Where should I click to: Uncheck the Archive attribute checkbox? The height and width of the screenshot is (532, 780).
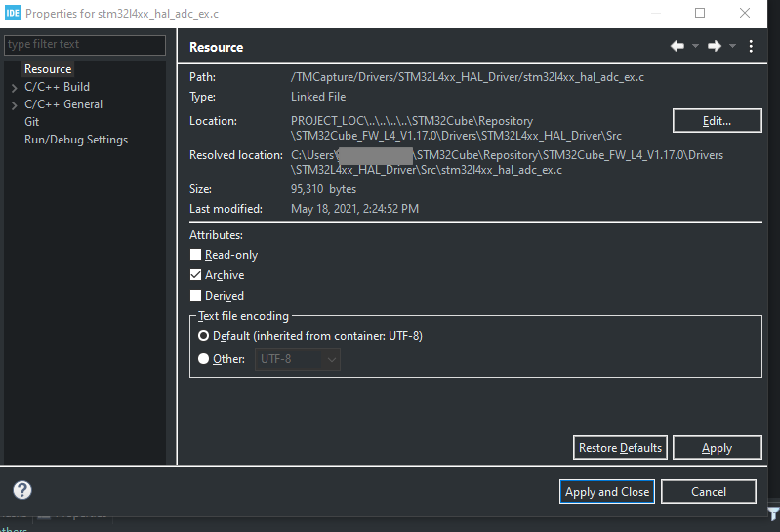pyautogui.click(x=195, y=275)
